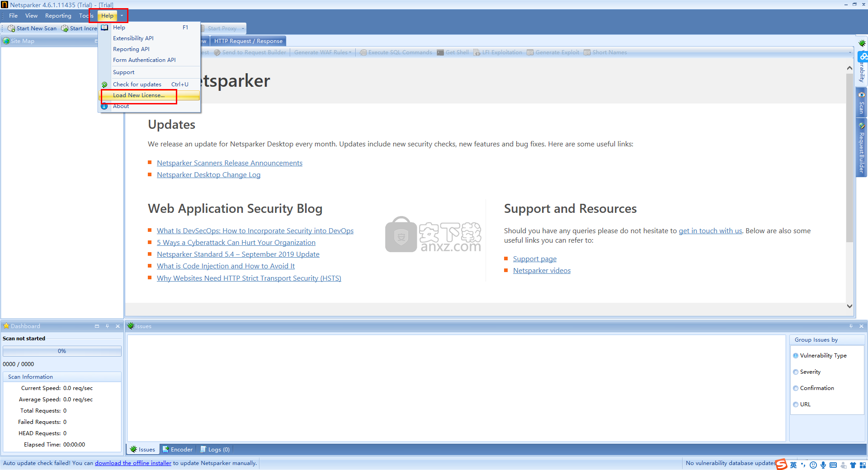Viewport: 868px width, 470px height.
Task: Pin the Issues panel
Action: [x=851, y=326]
